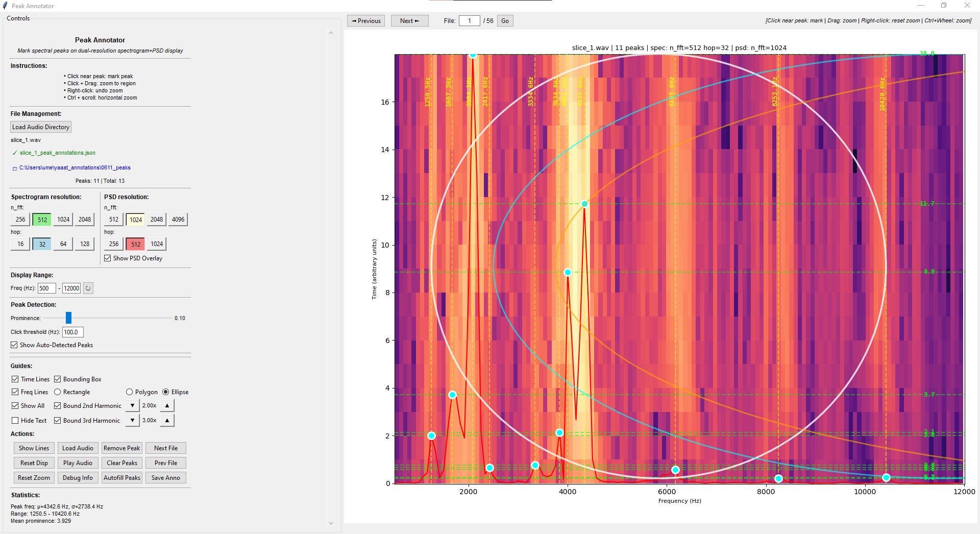Toggle Show PSD Overlay checkbox
Image resolution: width=980 pixels, height=534 pixels.
[x=108, y=258]
